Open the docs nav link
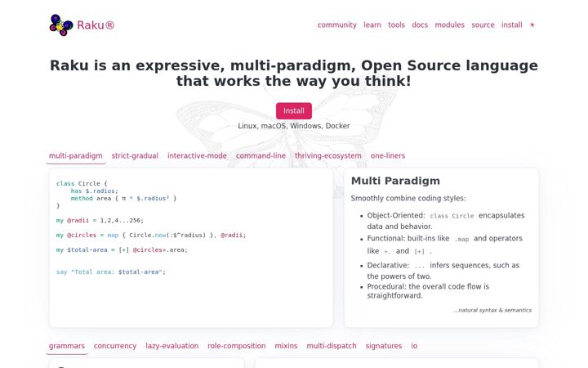This screenshot has width=588, height=368. pyautogui.click(x=420, y=25)
